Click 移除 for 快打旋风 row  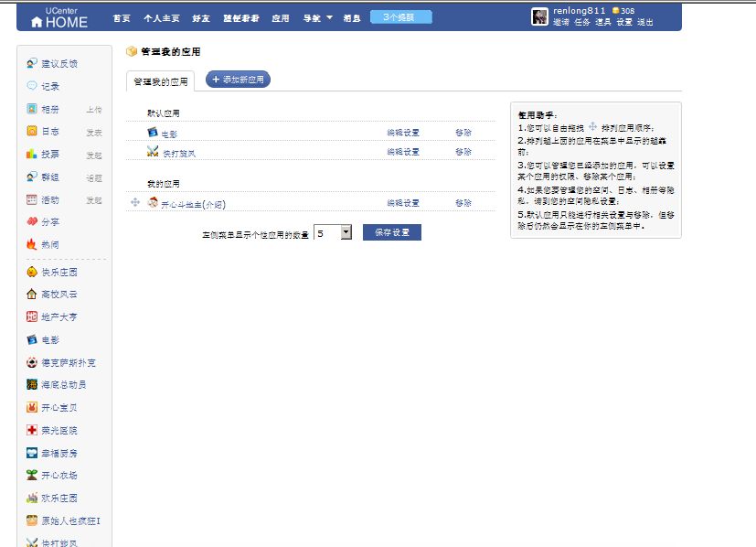(463, 152)
